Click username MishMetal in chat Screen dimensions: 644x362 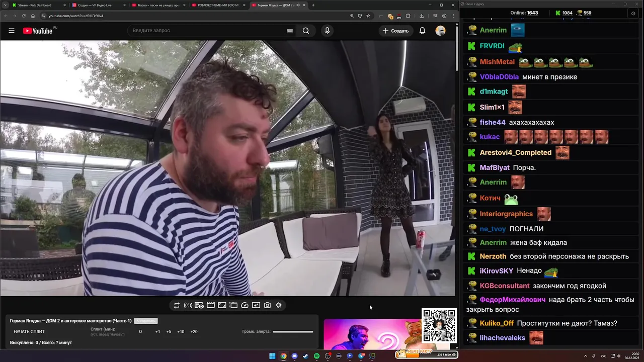click(x=497, y=62)
